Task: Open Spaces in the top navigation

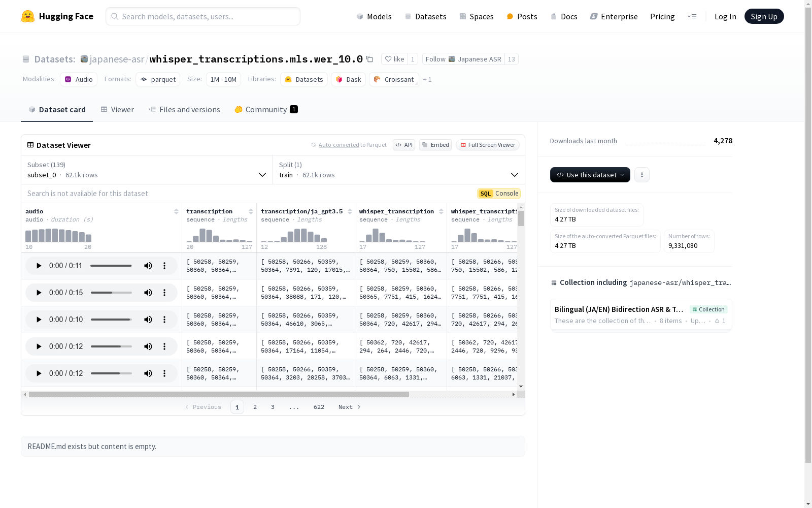Action: [476, 17]
